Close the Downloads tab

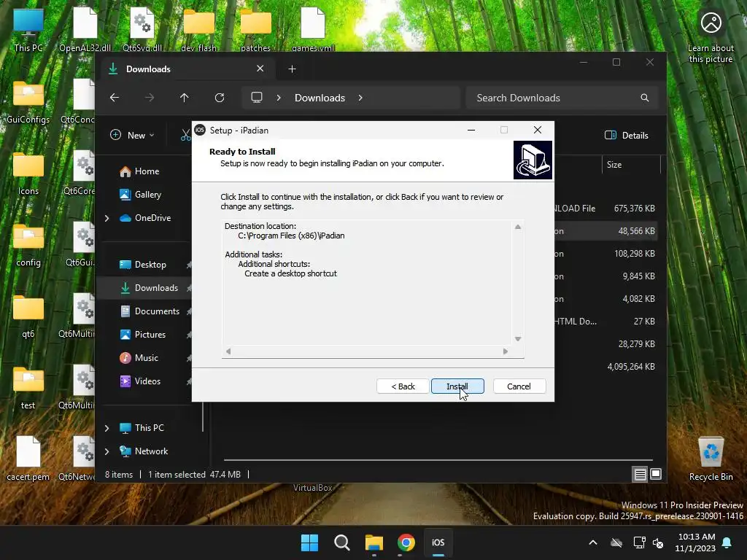point(260,69)
